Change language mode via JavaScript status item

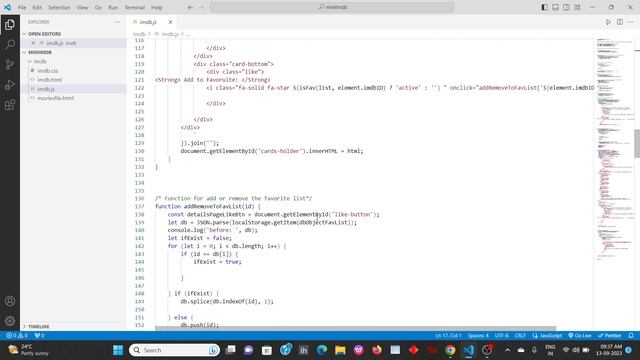tap(547, 336)
